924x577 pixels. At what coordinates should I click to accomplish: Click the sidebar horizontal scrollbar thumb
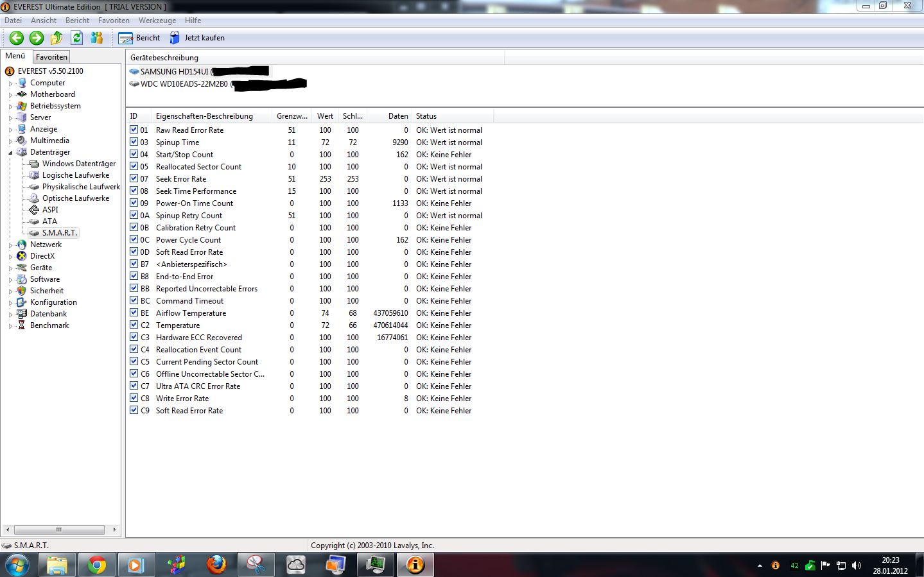pyautogui.click(x=59, y=530)
